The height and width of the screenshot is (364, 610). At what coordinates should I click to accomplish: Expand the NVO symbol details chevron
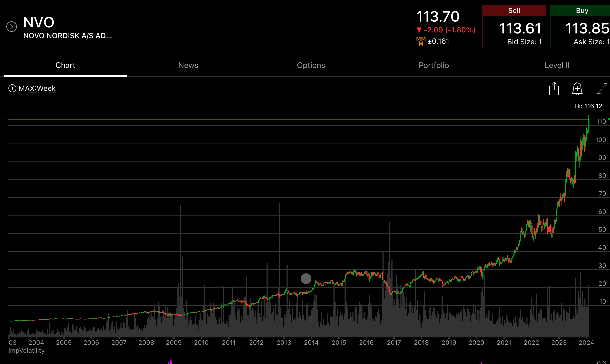coord(12,27)
